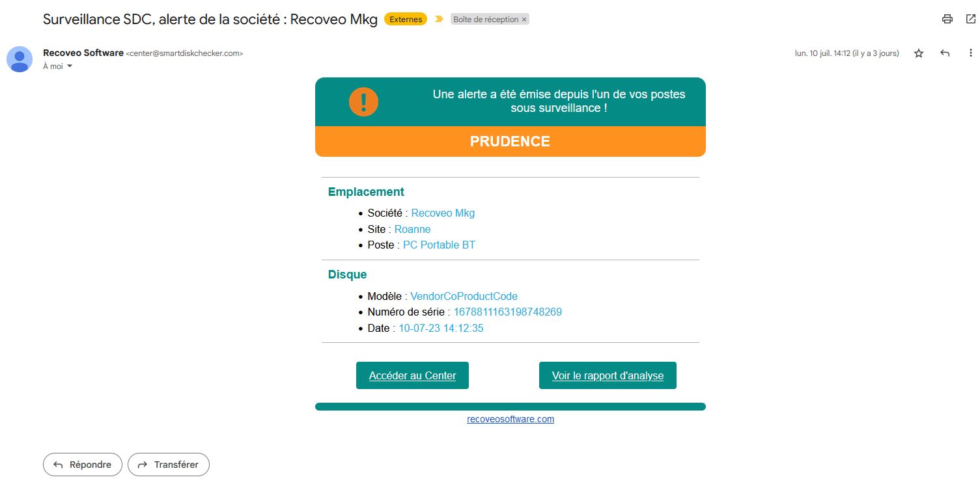Click the yellow importance marker arrow
The height and width of the screenshot is (486, 980).
tap(439, 20)
